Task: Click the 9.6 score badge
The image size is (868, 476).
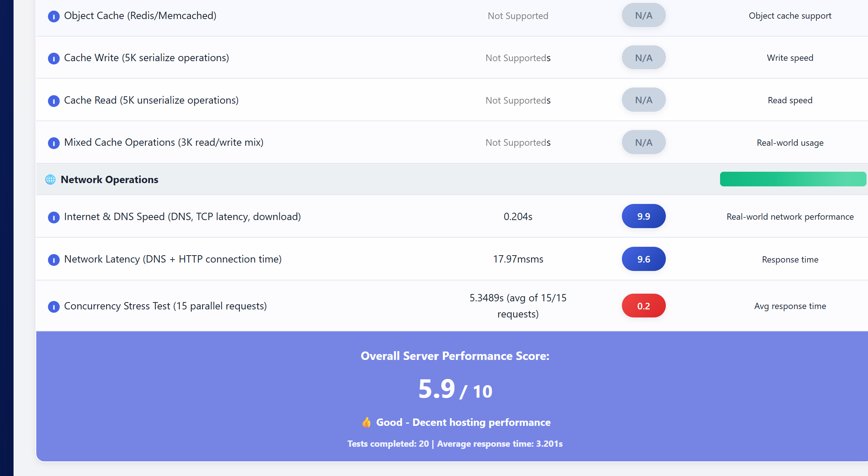Action: coord(643,259)
